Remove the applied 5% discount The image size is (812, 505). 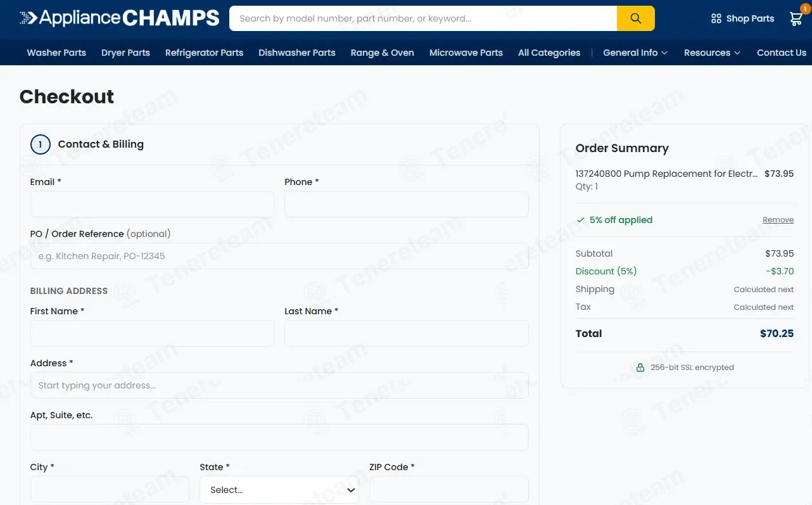coord(778,220)
